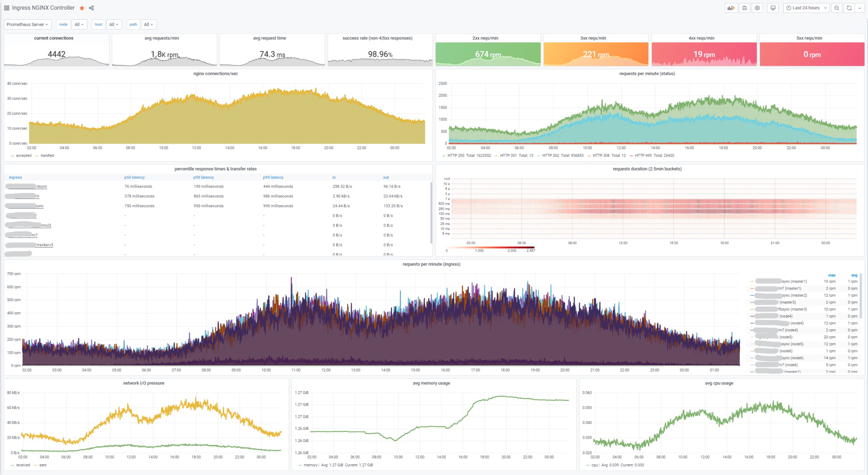The width and height of the screenshot is (868, 475).
Task: Open nginx connections/sec panel title menu
Action: tap(215, 74)
